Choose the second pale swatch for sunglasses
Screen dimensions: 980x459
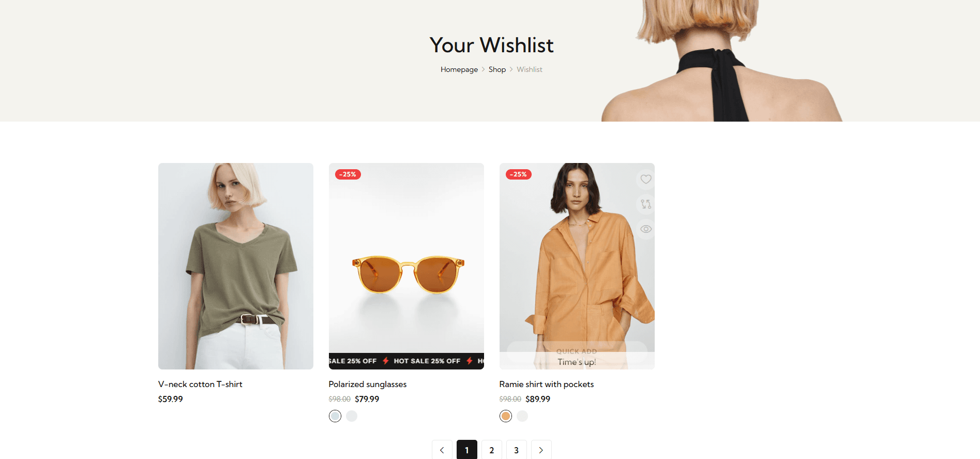(x=352, y=416)
